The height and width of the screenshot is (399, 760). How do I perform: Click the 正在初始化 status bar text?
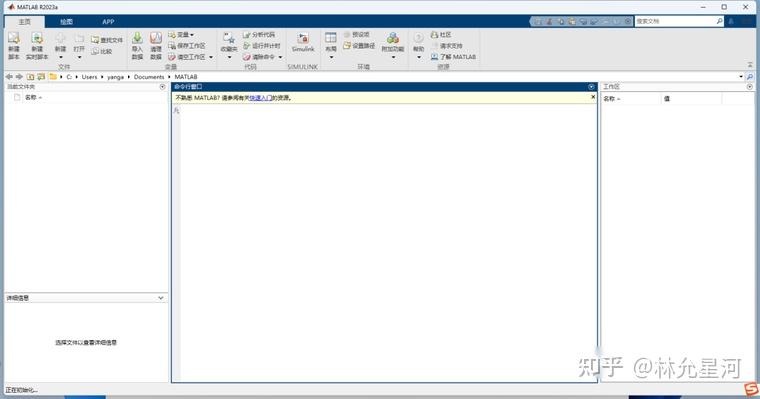[21, 390]
